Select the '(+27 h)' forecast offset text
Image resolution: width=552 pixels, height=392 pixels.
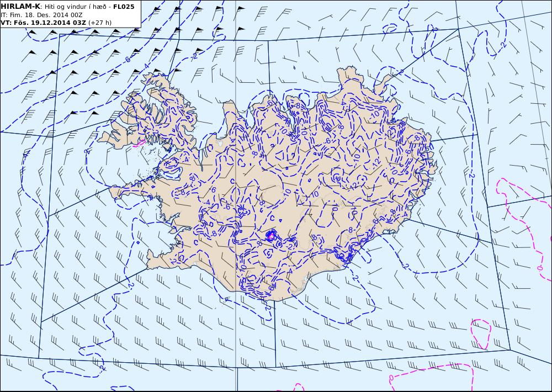tap(99, 23)
